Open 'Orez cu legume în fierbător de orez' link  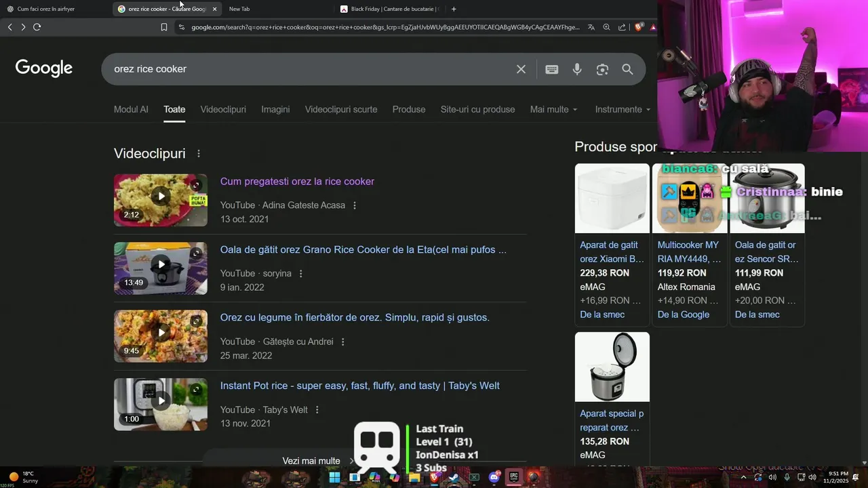pos(355,318)
